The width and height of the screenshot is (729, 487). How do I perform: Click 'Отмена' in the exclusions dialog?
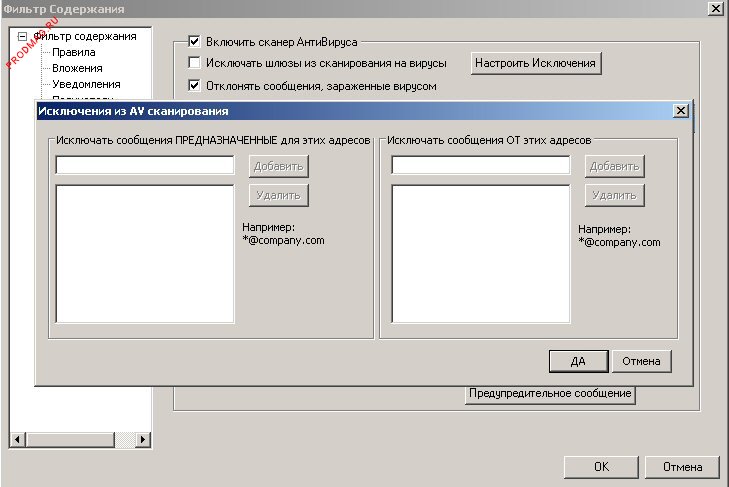[641, 361]
